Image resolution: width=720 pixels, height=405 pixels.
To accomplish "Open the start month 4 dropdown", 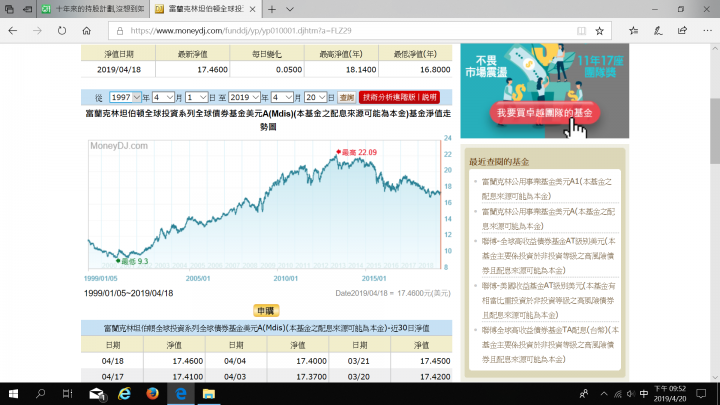I will tap(163, 97).
